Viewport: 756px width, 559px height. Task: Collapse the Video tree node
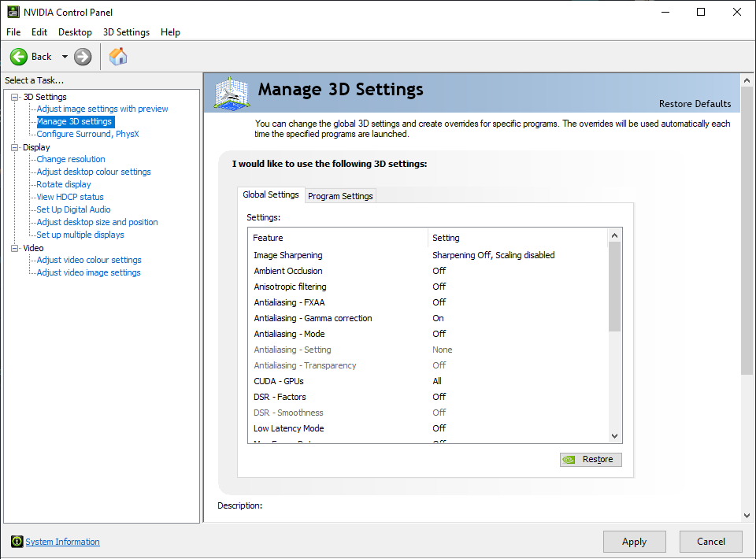(x=14, y=248)
